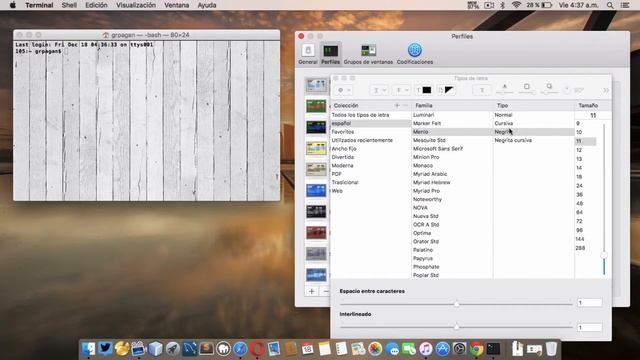Viewport: 640px width, 360px height.
Task: Click the Wi-Fi status icon
Action: [516, 5]
